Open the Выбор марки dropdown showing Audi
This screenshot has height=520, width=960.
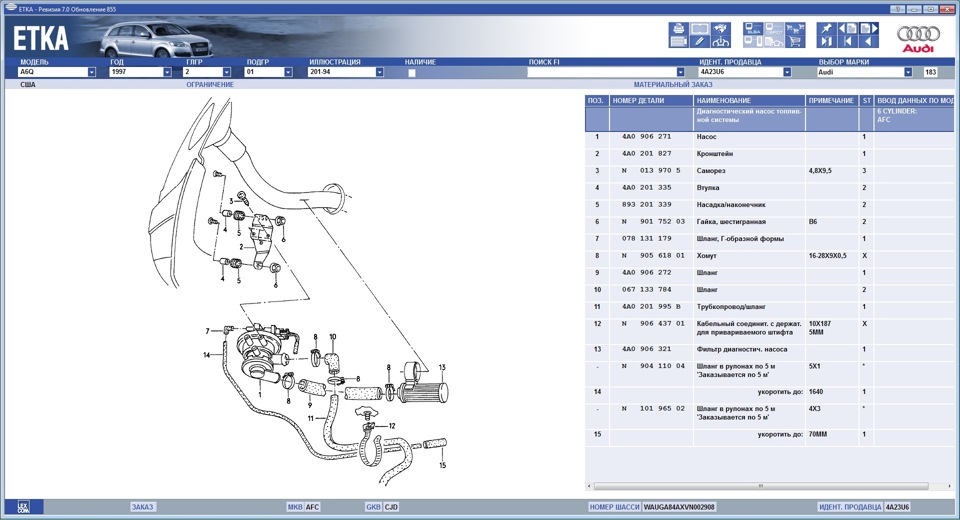tap(908, 72)
